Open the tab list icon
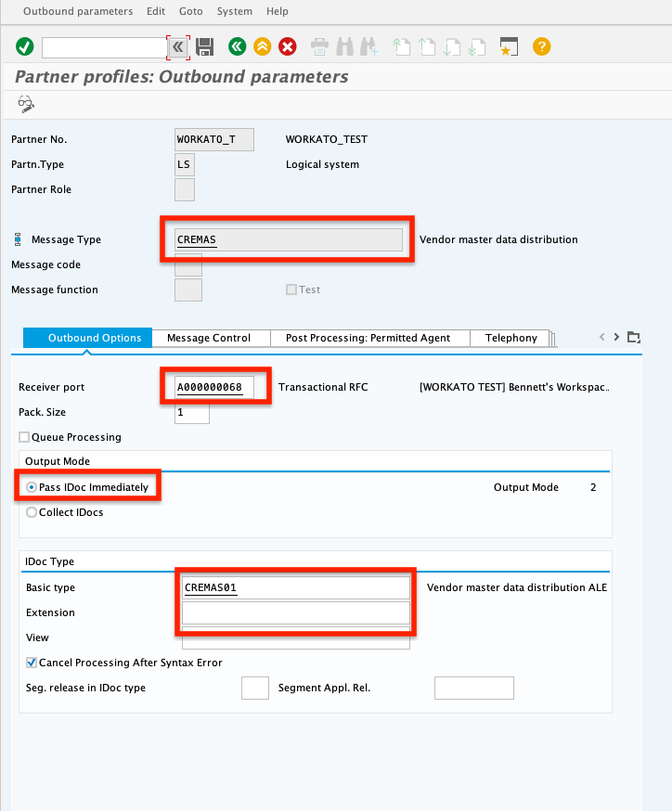The height and width of the screenshot is (811, 672). (634, 337)
